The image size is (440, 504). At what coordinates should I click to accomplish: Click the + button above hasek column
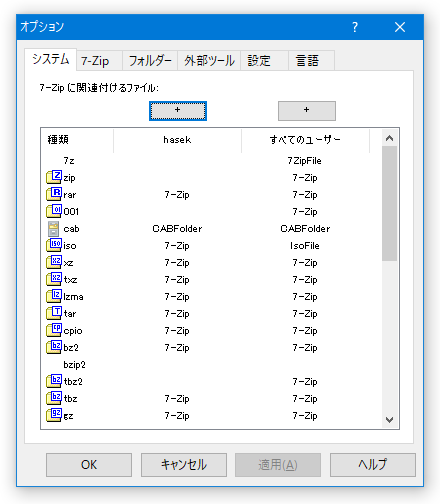178,111
